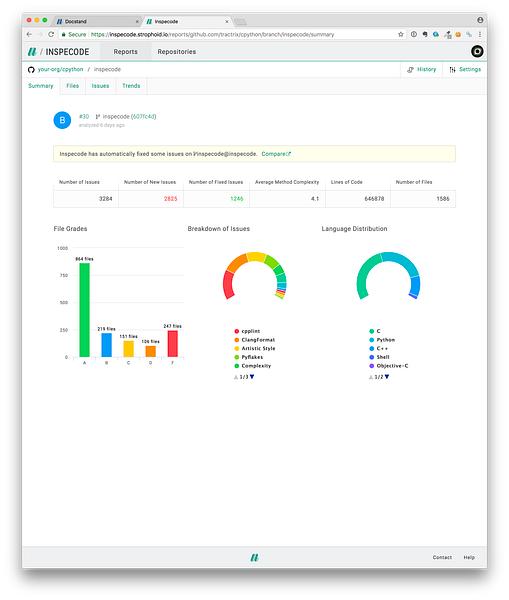Open the Chrome three-dot menu
Image resolution: width=509 pixels, height=600 pixels.
point(480,34)
